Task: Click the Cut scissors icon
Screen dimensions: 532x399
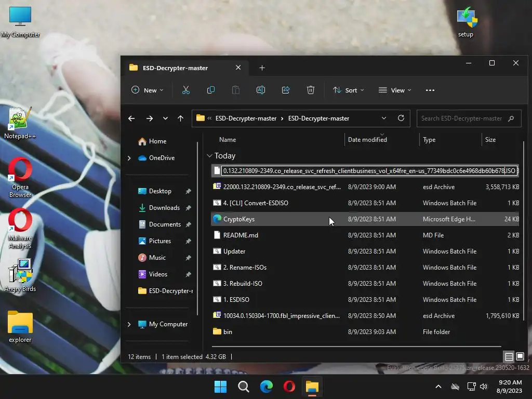Action: tap(185, 90)
